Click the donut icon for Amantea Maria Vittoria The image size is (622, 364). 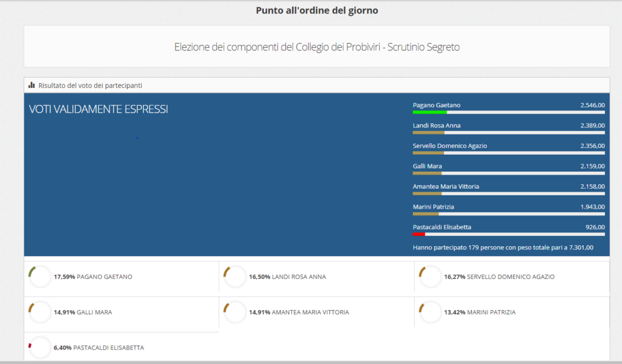pos(235,312)
